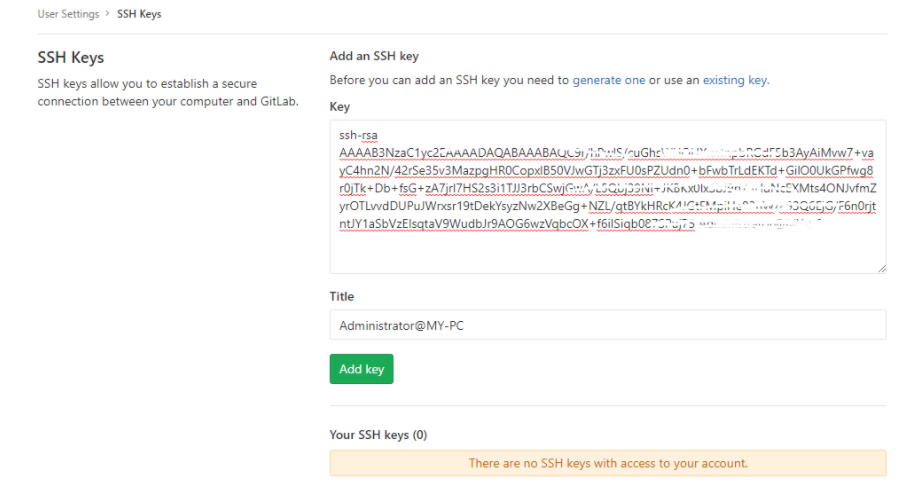
Task: Click the no SSH keys warning banner
Action: [607, 463]
